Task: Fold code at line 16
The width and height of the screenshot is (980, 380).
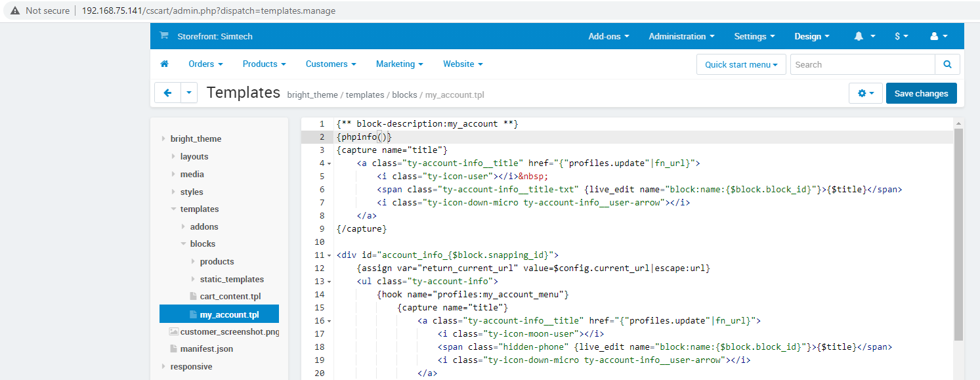Action: tap(329, 321)
